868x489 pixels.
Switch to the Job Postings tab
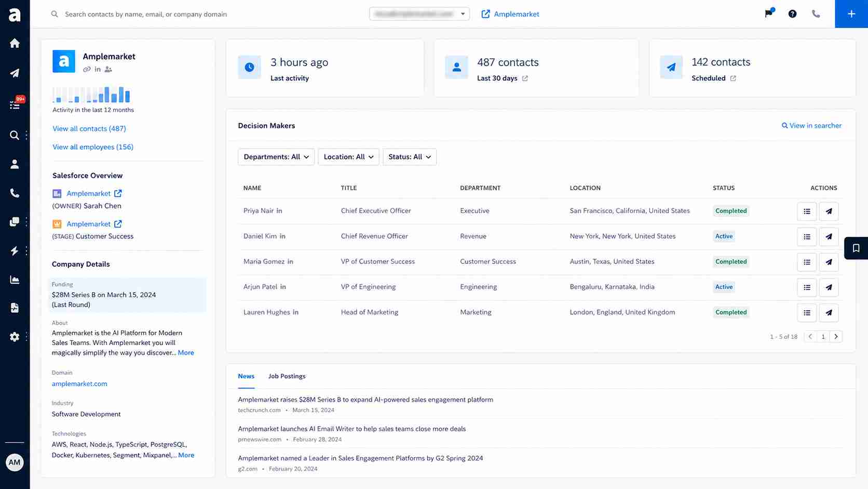[287, 376]
